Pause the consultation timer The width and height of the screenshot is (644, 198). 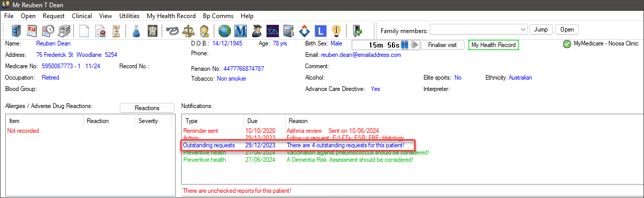[x=405, y=45]
